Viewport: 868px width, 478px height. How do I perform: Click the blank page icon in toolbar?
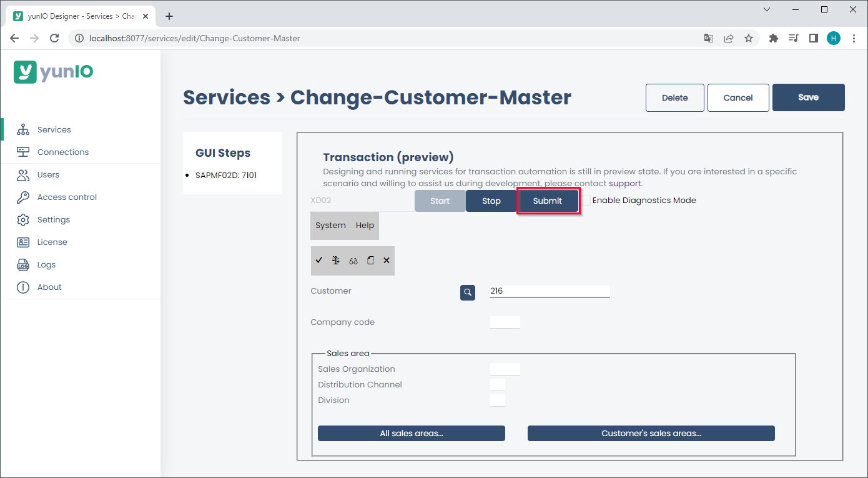click(x=370, y=261)
